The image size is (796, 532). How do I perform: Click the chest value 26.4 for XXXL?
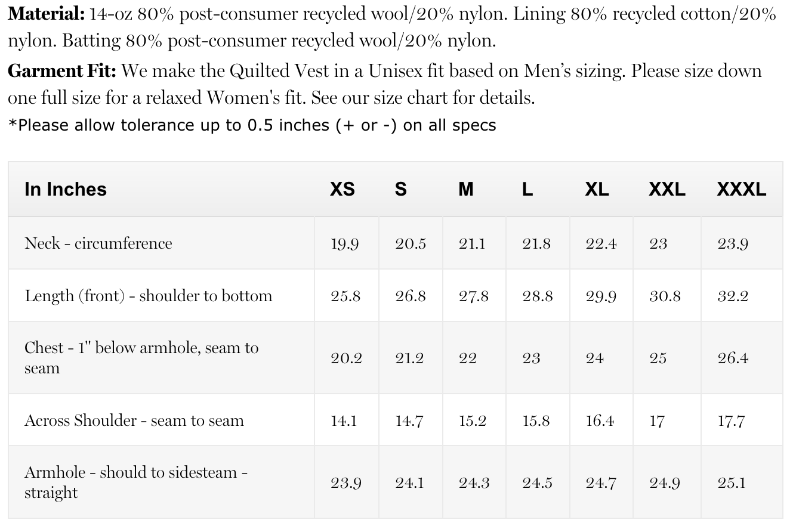[733, 358]
